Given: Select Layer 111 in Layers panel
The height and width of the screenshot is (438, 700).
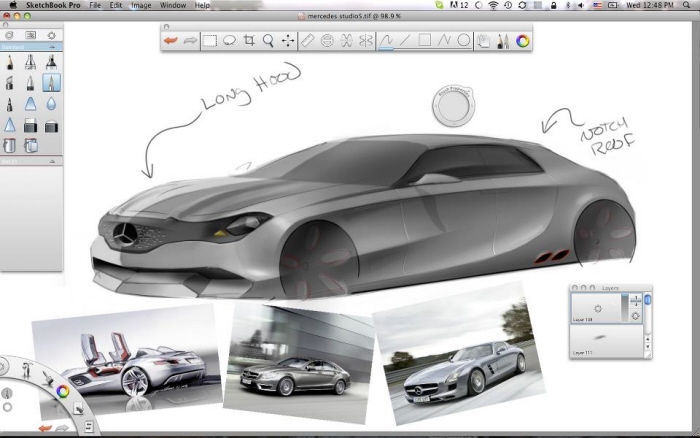Looking at the screenshot, I should tap(608, 340).
